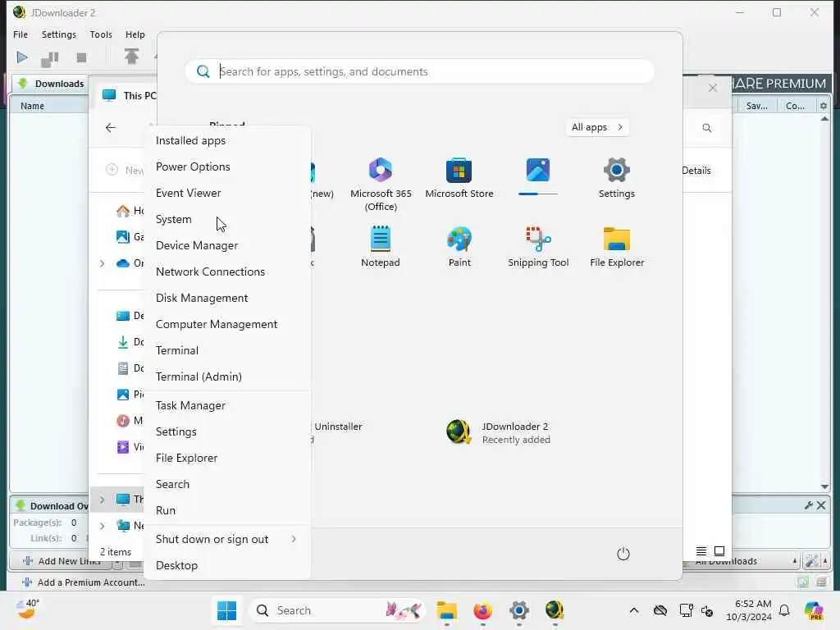The image size is (840, 630).
Task: Open Settings pinned app in Start menu
Action: coord(617,178)
